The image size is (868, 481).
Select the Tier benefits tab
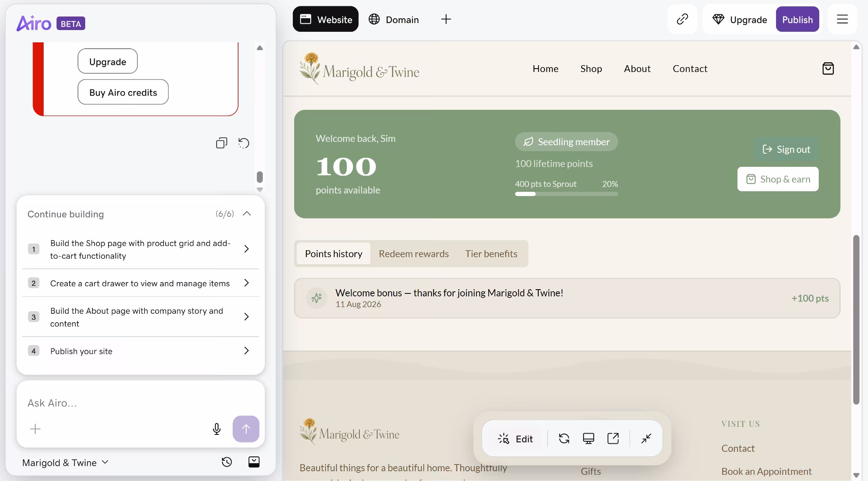click(491, 254)
